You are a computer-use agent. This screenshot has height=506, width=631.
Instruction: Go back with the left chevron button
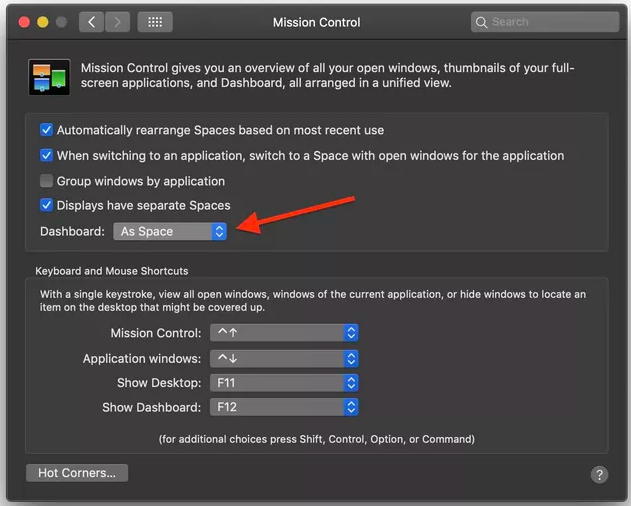tap(91, 22)
